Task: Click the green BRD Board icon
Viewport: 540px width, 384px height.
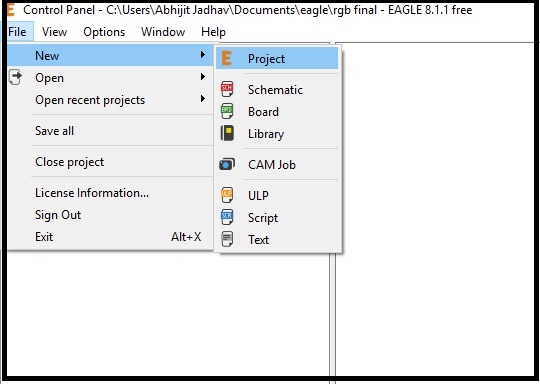Action: click(227, 111)
